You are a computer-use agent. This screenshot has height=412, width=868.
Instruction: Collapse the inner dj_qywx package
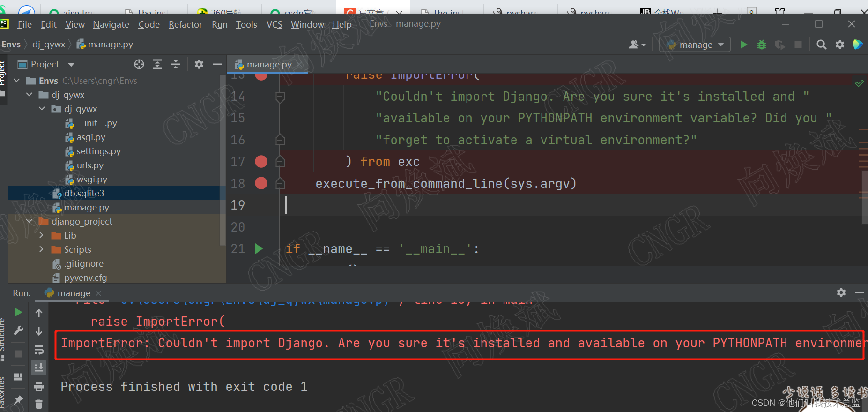42,109
